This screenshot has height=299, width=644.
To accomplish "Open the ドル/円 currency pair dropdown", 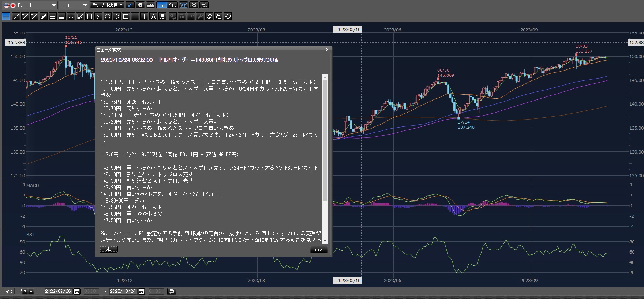I will click(30, 5).
